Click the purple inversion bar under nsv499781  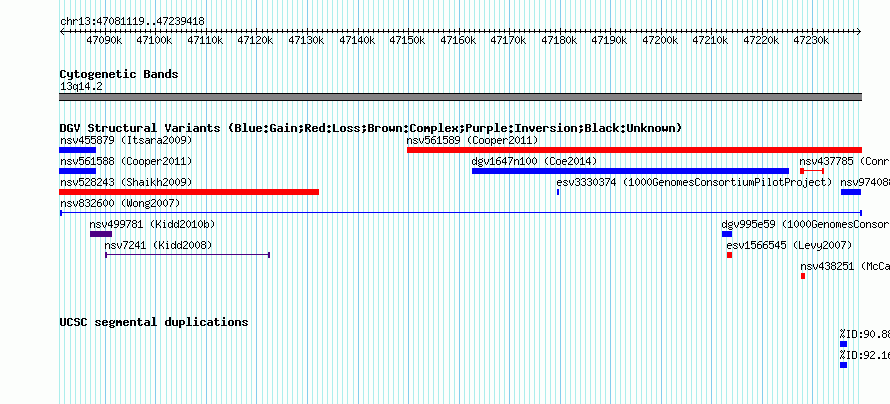[x=101, y=234]
